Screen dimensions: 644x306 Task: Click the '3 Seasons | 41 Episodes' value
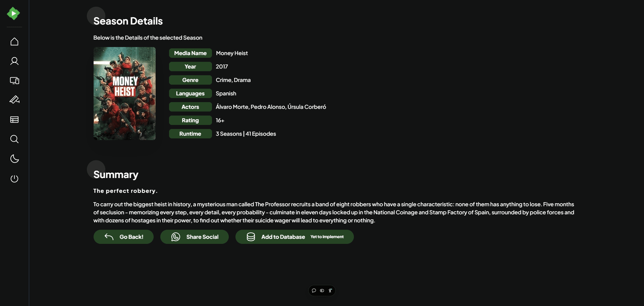[246, 134]
